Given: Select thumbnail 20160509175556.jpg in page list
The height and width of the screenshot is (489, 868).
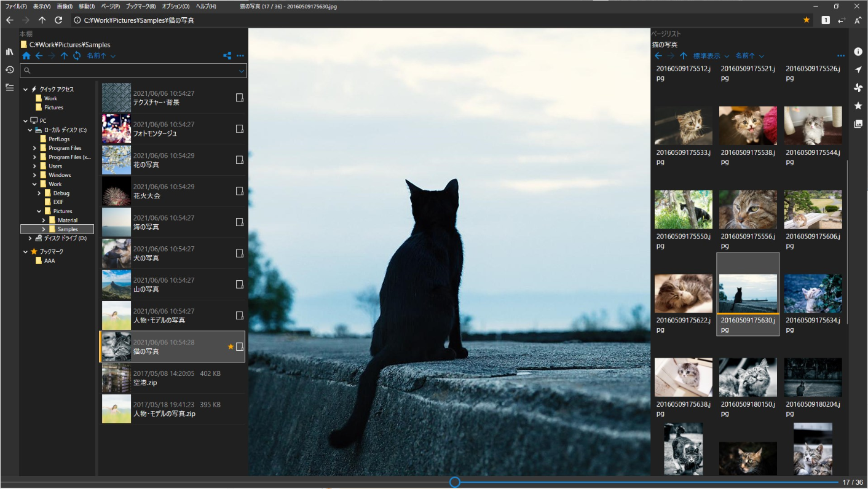Looking at the screenshot, I should (x=748, y=220).
